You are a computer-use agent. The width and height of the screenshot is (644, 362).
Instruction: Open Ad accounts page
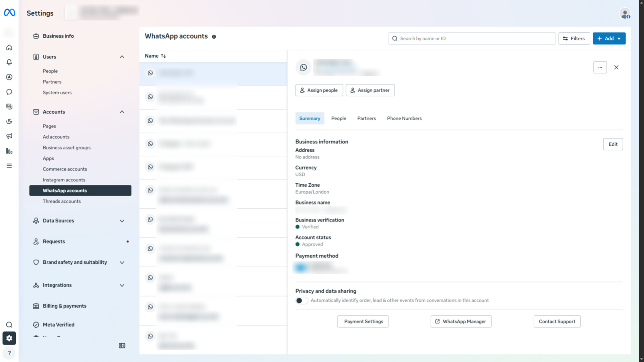tap(56, 137)
